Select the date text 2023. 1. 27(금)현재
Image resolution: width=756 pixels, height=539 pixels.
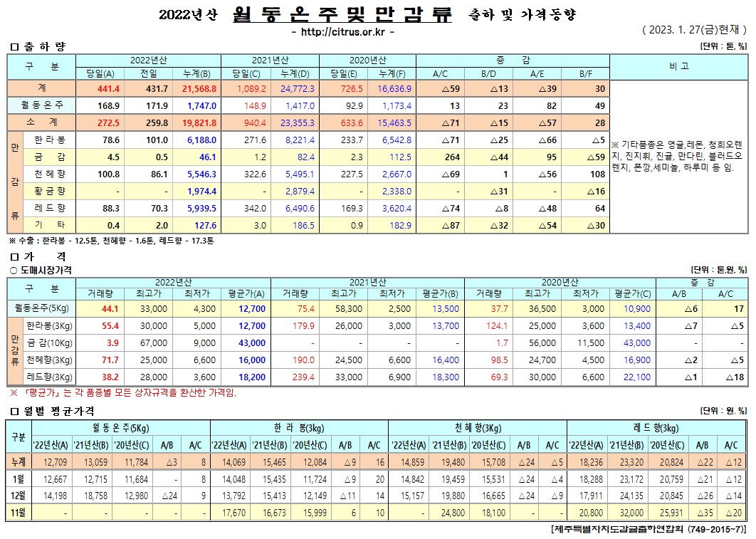(x=693, y=30)
